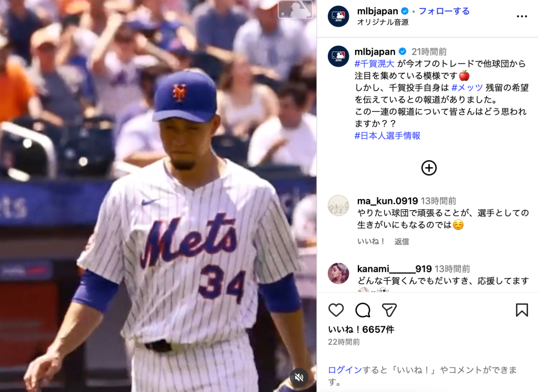Click the ログイン link
Viewport: 538px width, 392px height.
tap(345, 370)
